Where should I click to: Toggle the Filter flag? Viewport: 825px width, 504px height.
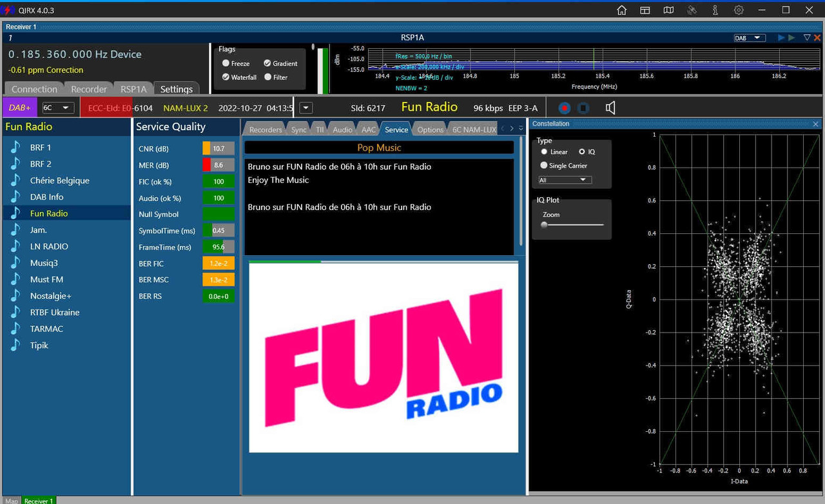267,77
